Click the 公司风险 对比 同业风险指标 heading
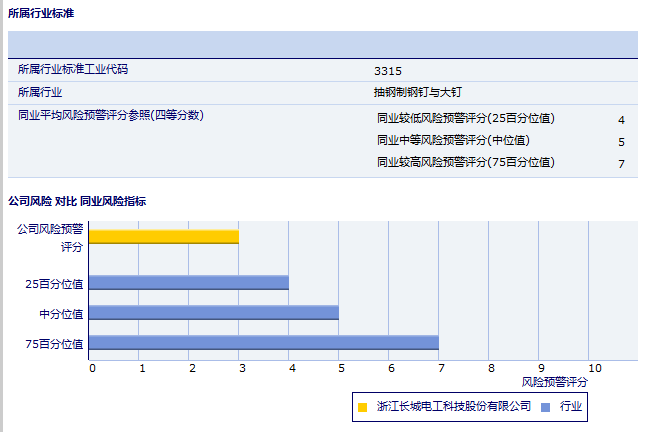Screen dimensions: 664x432 pyautogui.click(x=77, y=201)
